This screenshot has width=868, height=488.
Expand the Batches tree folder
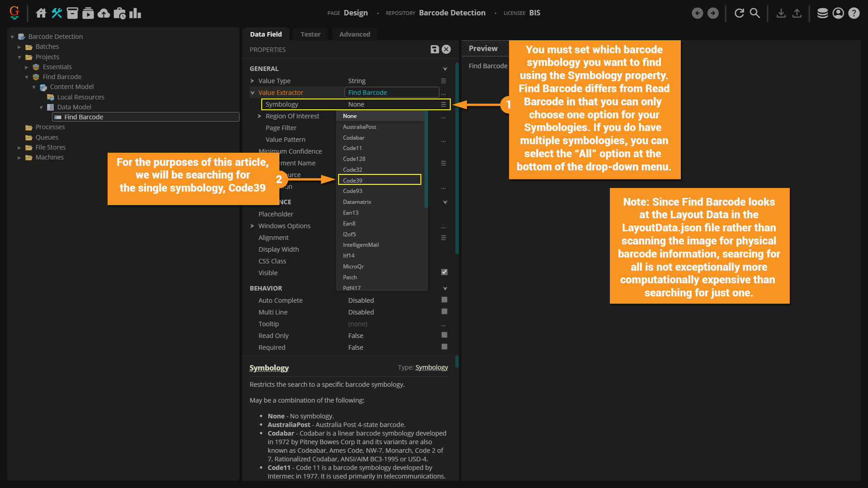coord(19,47)
